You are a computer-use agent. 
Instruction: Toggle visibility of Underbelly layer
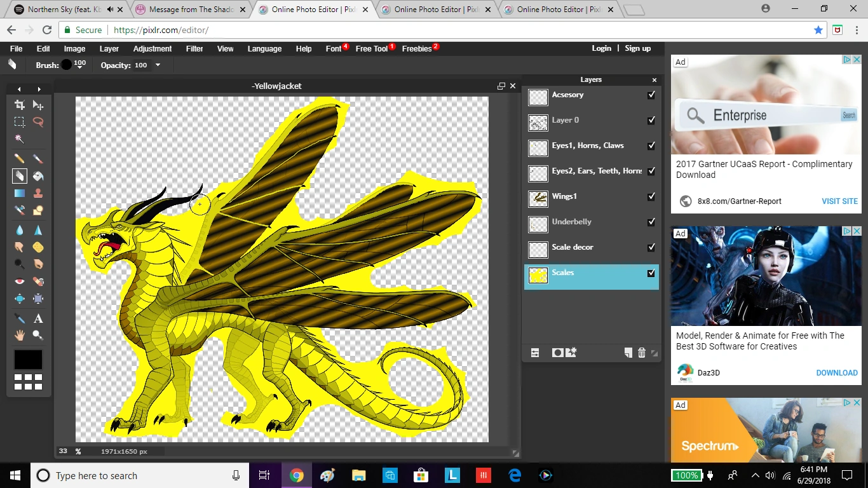tap(651, 222)
